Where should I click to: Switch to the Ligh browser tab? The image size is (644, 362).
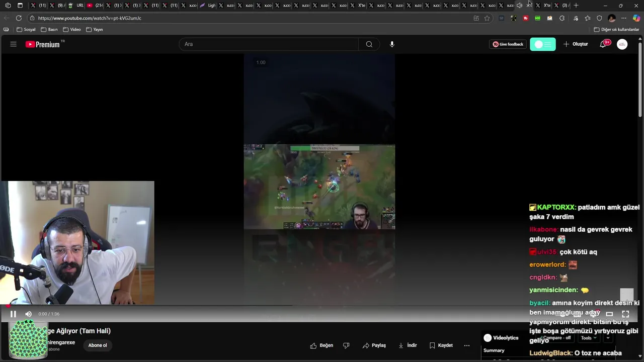[x=207, y=6]
